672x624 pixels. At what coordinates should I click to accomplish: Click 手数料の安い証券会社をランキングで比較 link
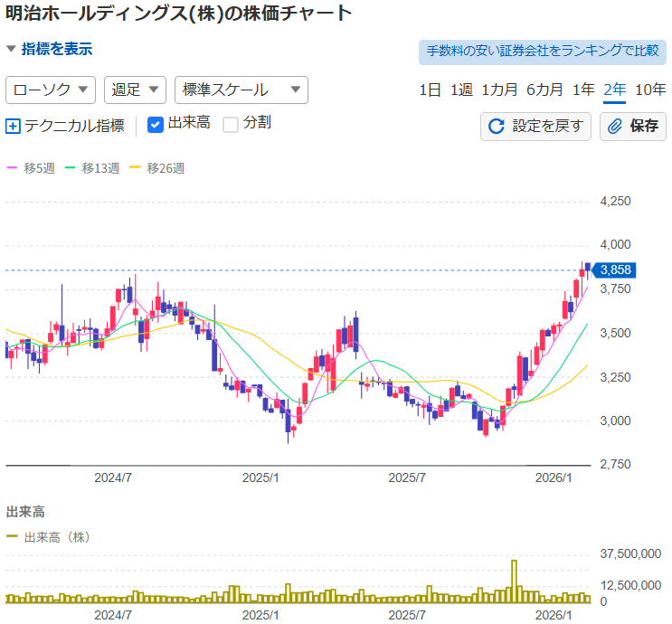tap(542, 51)
